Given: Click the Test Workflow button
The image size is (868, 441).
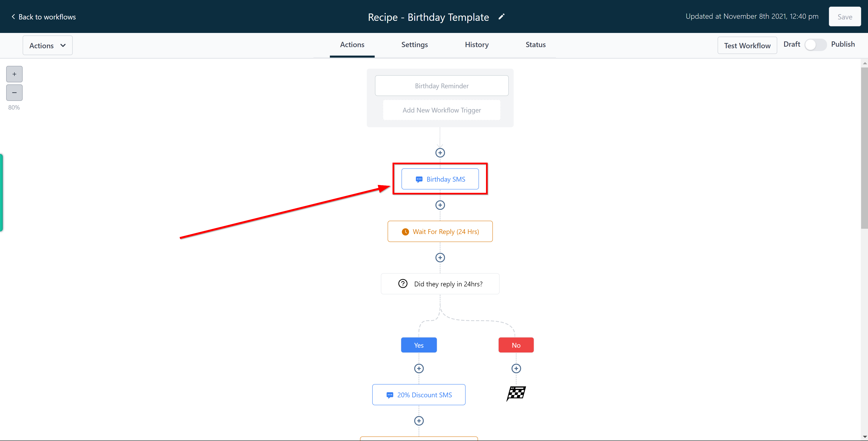Looking at the screenshot, I should tap(747, 46).
